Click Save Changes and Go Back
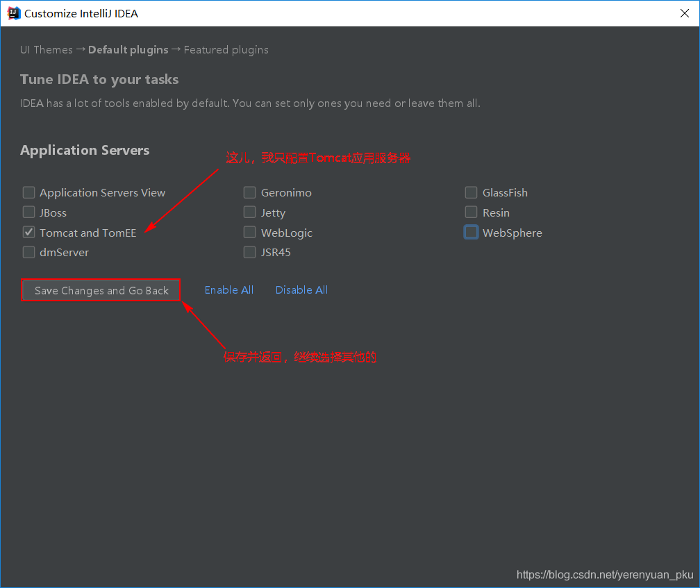The image size is (700, 588). pos(101,290)
